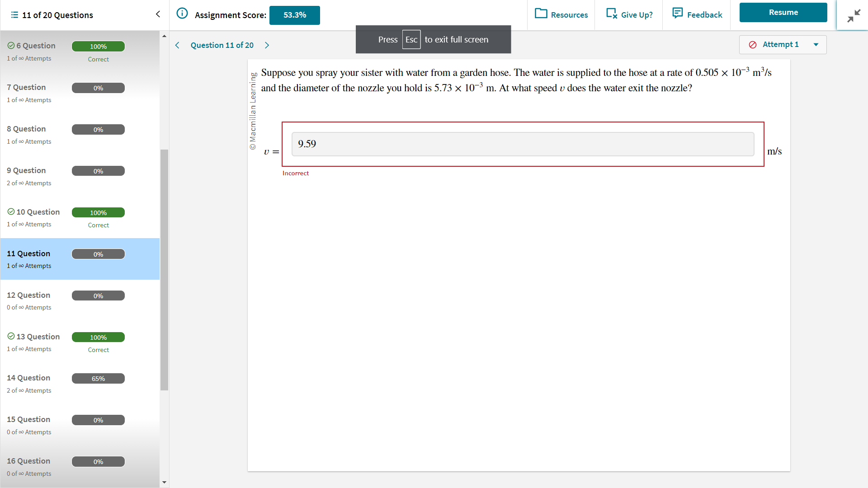The image size is (868, 488).
Task: Click the assignment score info icon
Action: point(182,14)
